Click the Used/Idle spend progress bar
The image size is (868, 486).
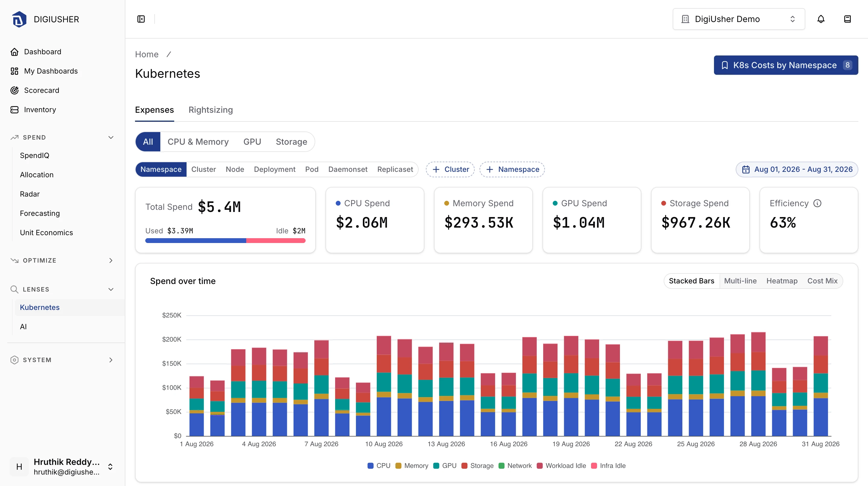click(225, 241)
